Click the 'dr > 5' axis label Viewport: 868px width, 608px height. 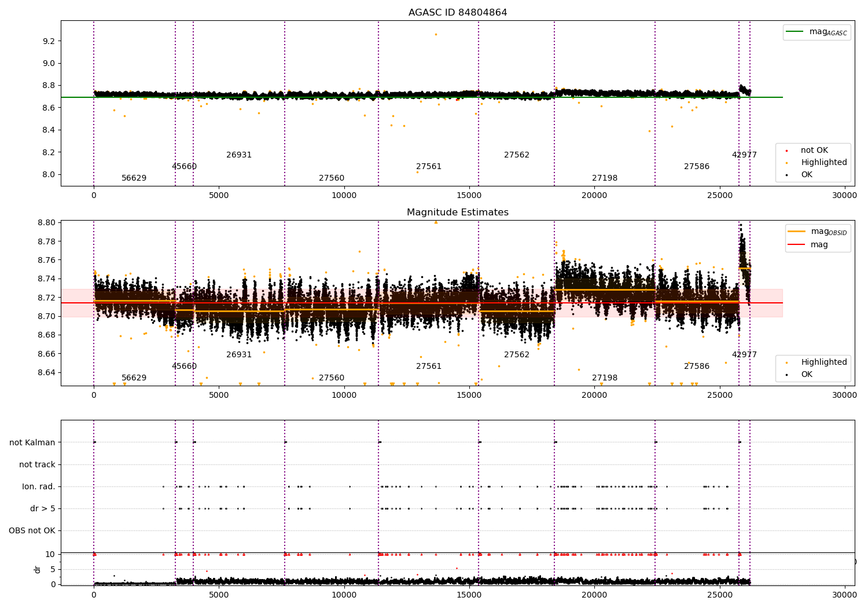43,509
